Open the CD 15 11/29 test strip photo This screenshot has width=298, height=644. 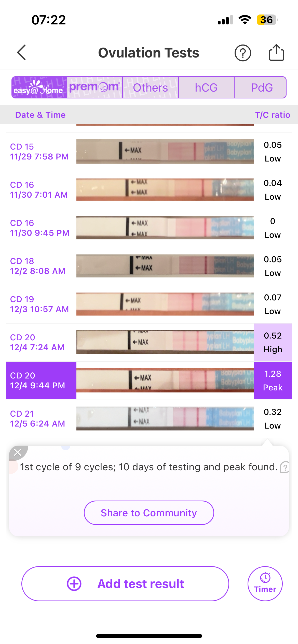click(x=165, y=151)
